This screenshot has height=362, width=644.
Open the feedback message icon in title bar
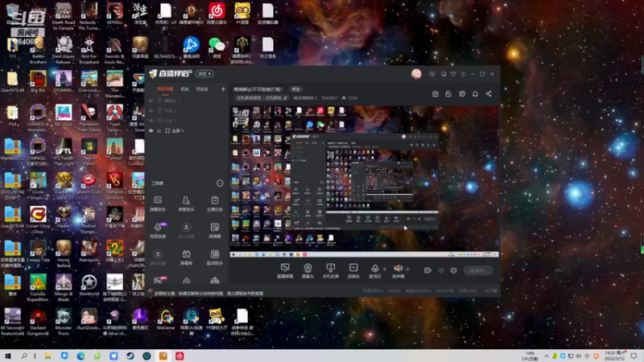pyautogui.click(x=431, y=74)
